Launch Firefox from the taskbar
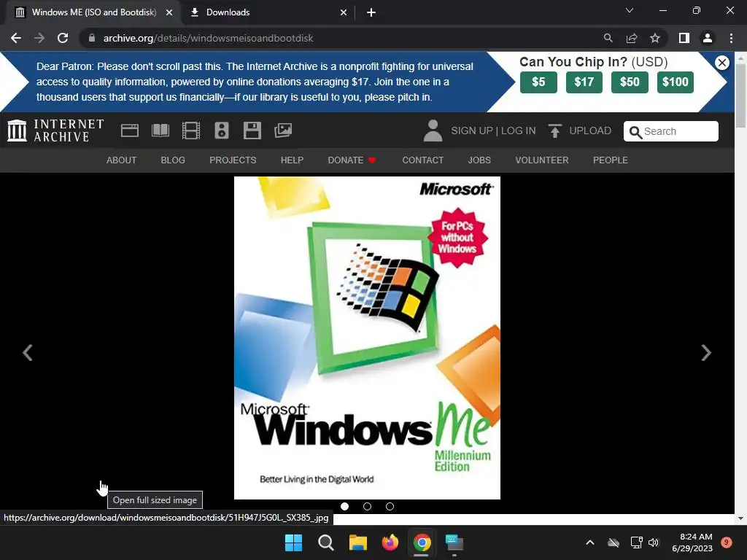This screenshot has width=747, height=560. click(x=390, y=542)
